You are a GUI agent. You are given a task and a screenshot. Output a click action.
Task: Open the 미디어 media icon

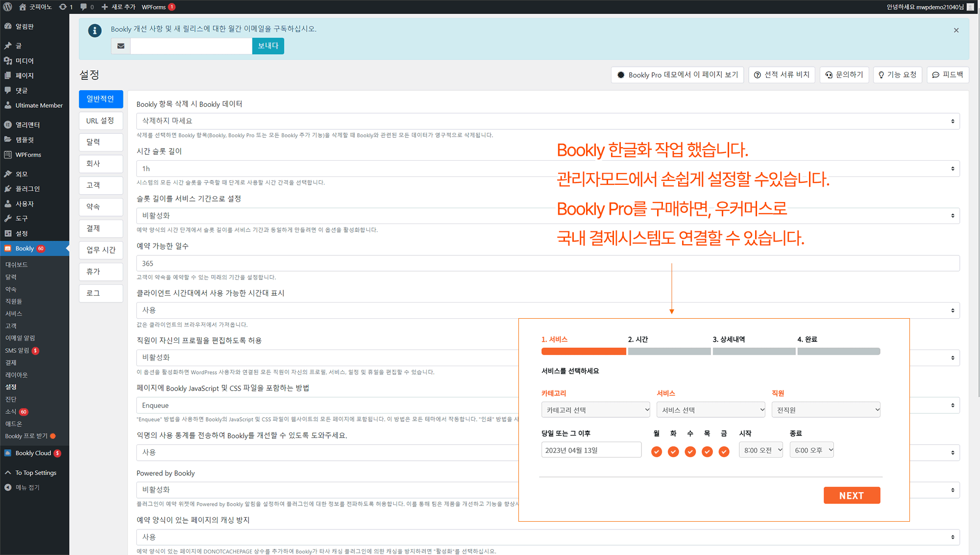[8, 61]
